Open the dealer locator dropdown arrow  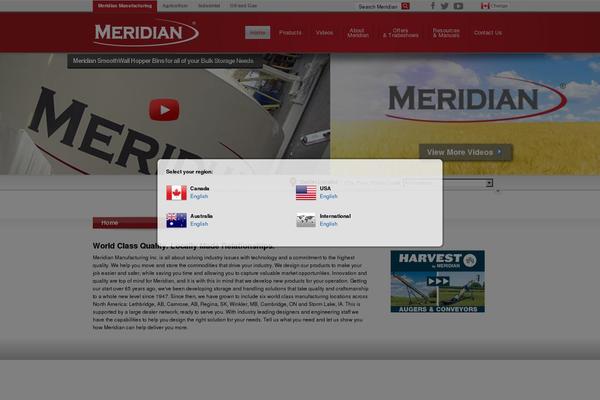[489, 183]
